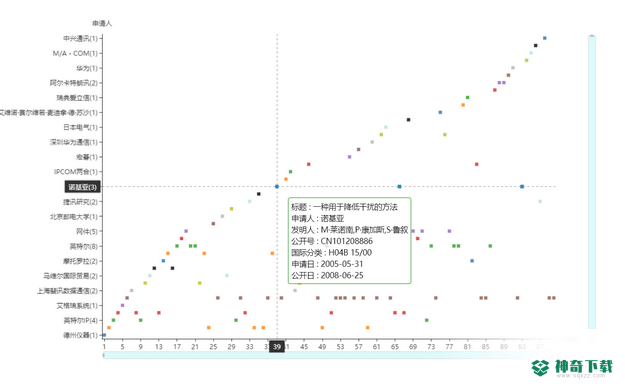Viewport: 625px width, 391px height.
Task: Click 日本电气(1) applicant label
Action: pyautogui.click(x=80, y=127)
